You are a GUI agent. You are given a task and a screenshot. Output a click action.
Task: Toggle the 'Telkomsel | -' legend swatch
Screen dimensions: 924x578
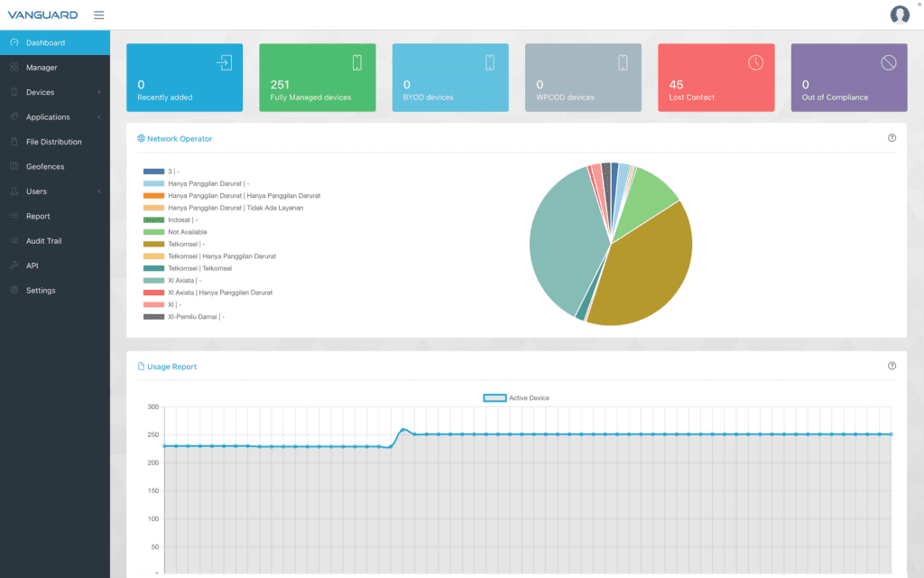pyautogui.click(x=153, y=244)
